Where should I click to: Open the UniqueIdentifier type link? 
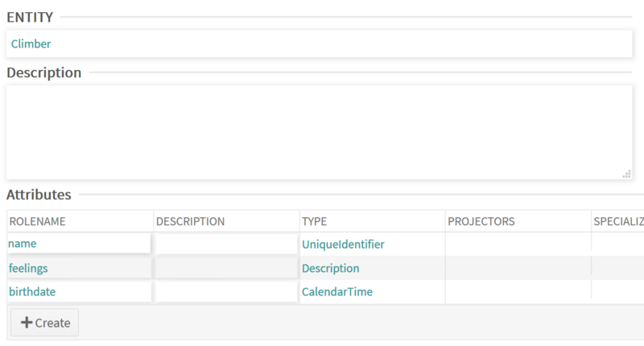(x=343, y=244)
